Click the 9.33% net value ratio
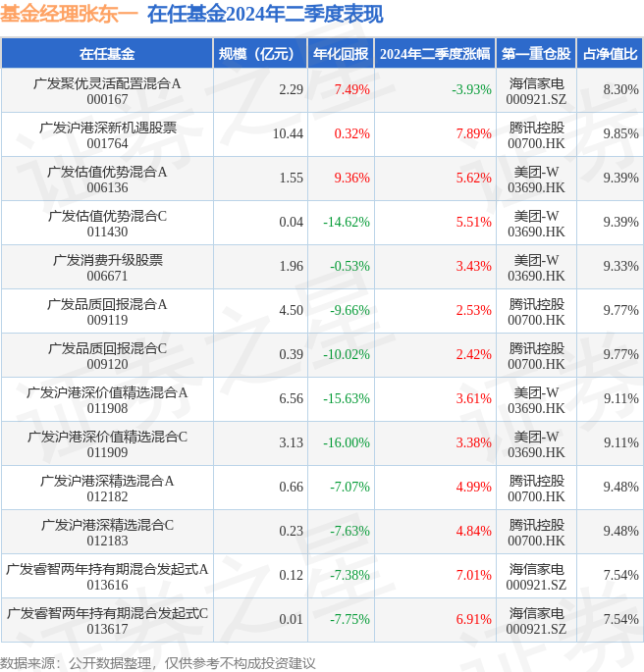 coord(620,266)
